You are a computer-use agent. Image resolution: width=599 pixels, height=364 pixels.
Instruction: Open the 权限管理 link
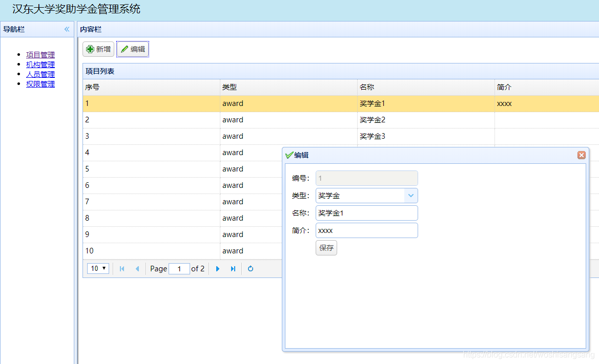click(x=40, y=84)
